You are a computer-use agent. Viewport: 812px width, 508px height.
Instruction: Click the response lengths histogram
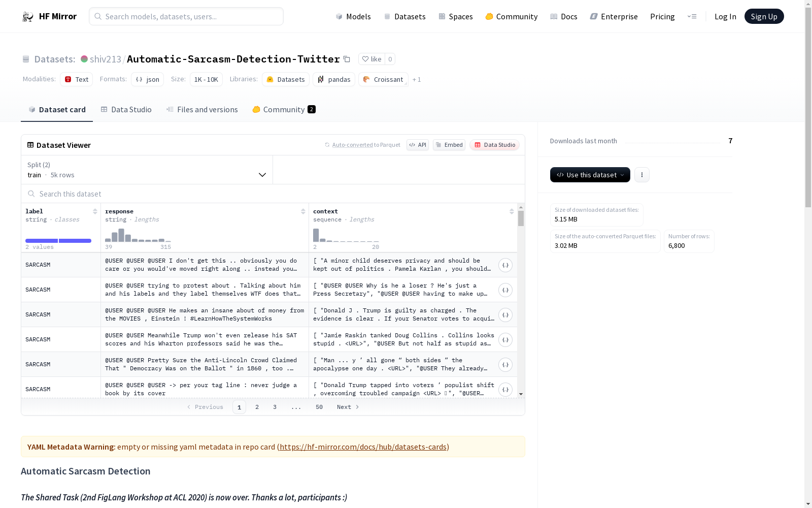[138, 235]
